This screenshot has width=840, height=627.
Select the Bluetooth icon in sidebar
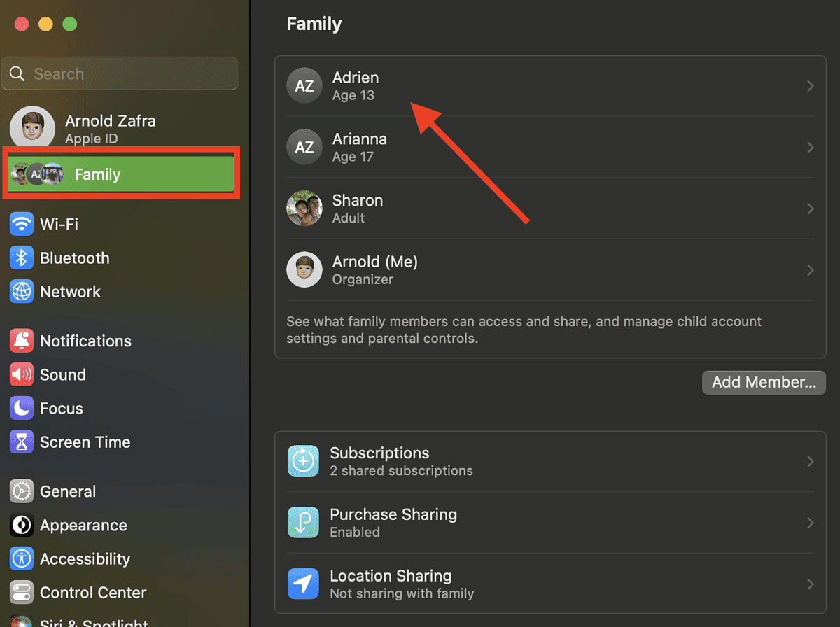click(22, 258)
